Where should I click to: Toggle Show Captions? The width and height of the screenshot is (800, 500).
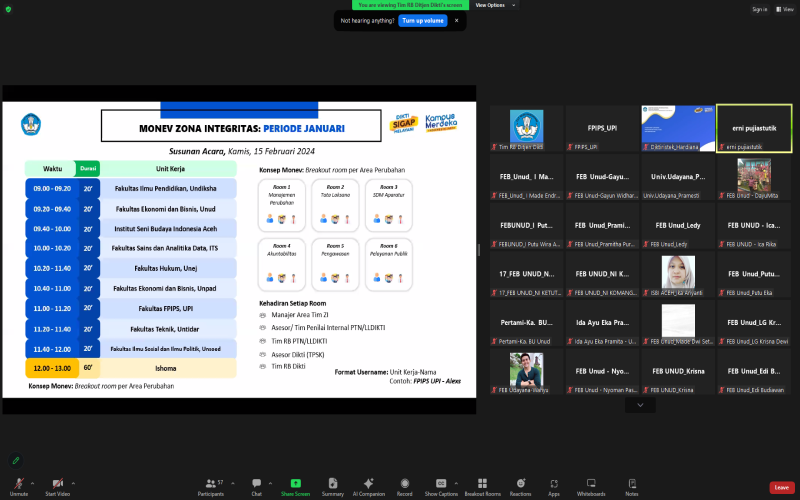click(x=441, y=484)
